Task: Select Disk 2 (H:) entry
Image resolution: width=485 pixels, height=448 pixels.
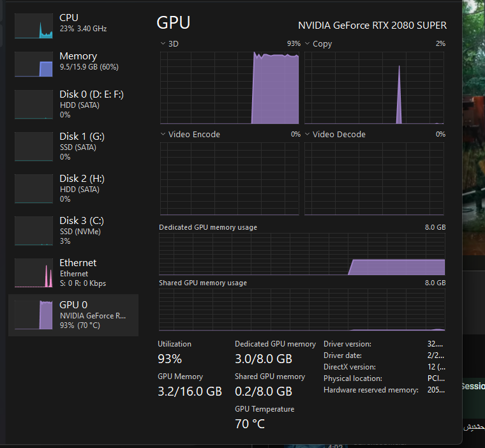Action: coord(73,188)
